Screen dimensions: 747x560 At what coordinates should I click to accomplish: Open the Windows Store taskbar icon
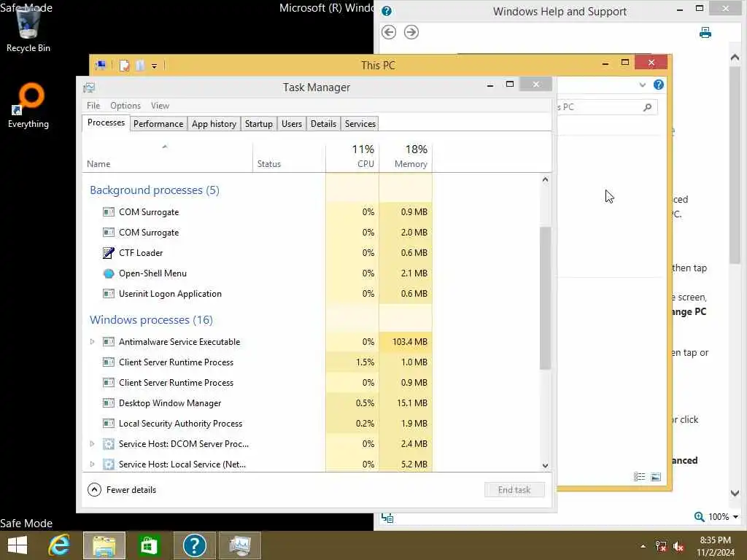coord(149,545)
